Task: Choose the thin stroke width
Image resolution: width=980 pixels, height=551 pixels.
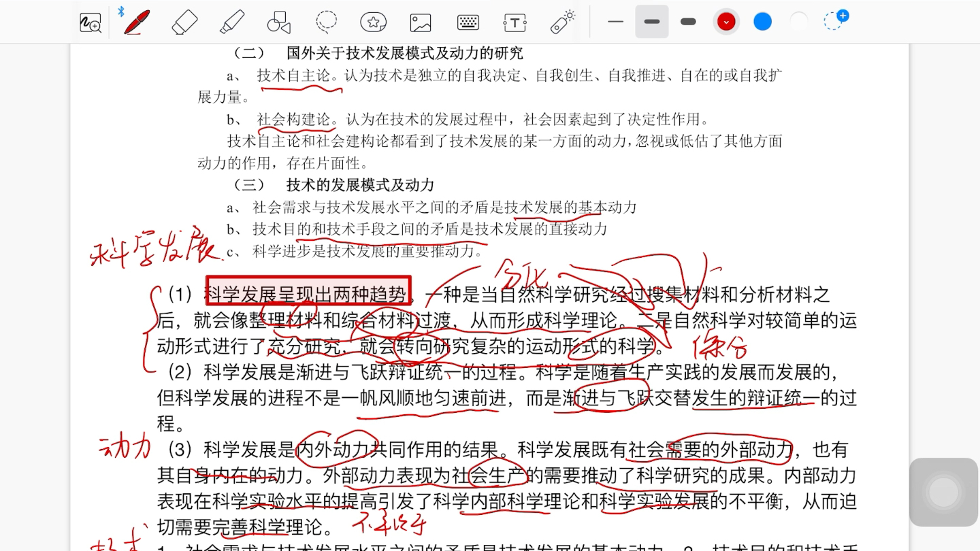Action: point(615,22)
